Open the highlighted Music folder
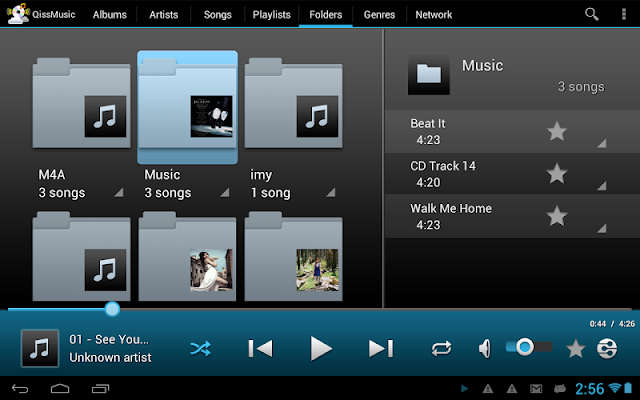 [187, 107]
